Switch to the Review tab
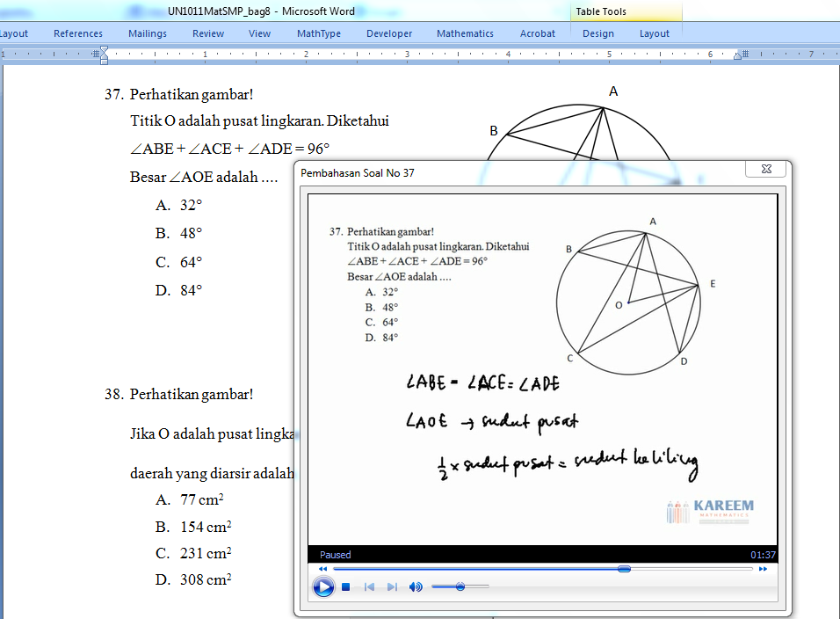The image size is (840, 619). click(x=208, y=33)
